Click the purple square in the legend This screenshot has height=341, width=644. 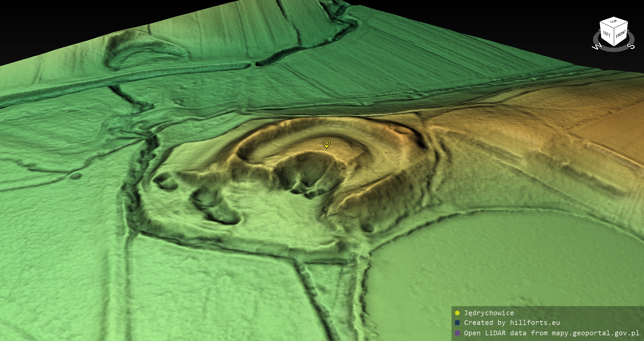pyautogui.click(x=457, y=333)
